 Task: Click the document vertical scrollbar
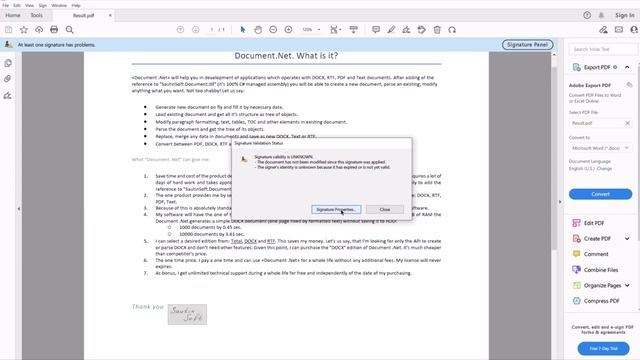click(x=554, y=159)
